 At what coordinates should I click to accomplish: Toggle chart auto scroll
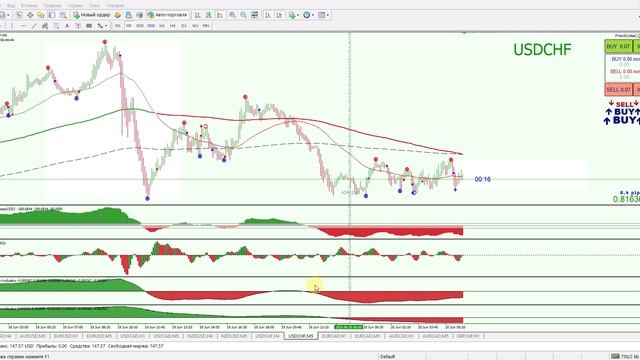(268, 15)
